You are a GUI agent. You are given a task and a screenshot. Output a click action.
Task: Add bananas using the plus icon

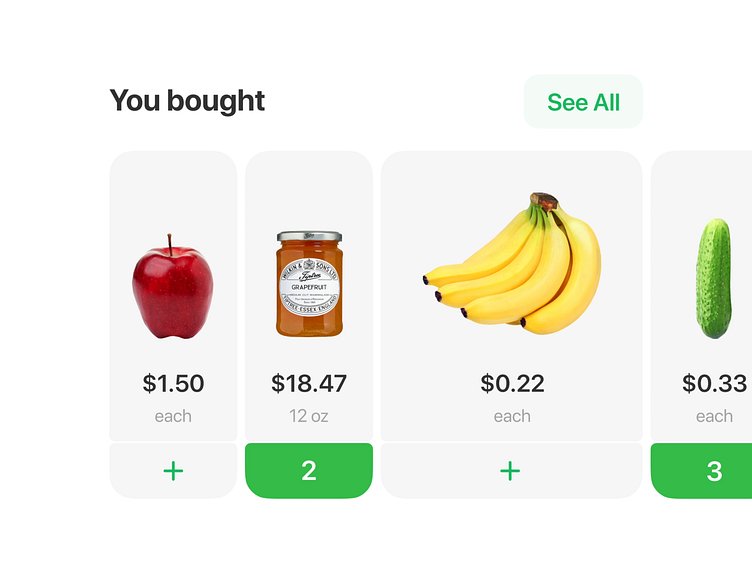[511, 471]
